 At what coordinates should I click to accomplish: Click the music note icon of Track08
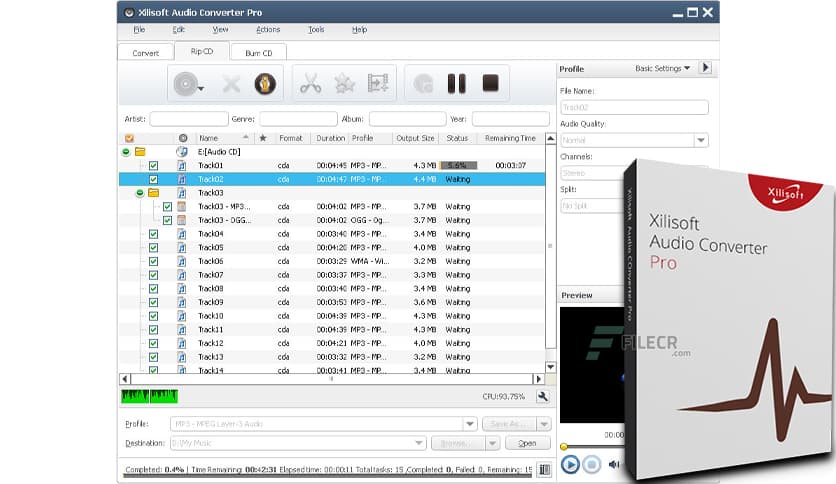coord(182,289)
